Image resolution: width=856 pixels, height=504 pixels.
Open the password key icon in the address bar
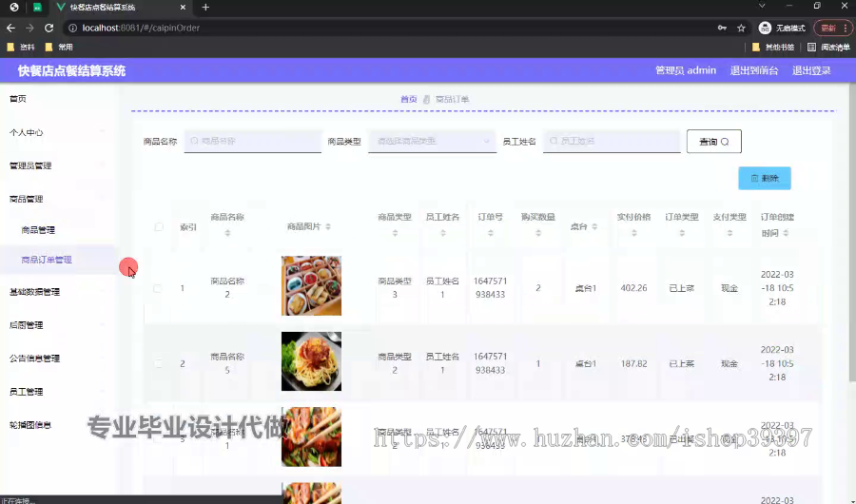(722, 28)
